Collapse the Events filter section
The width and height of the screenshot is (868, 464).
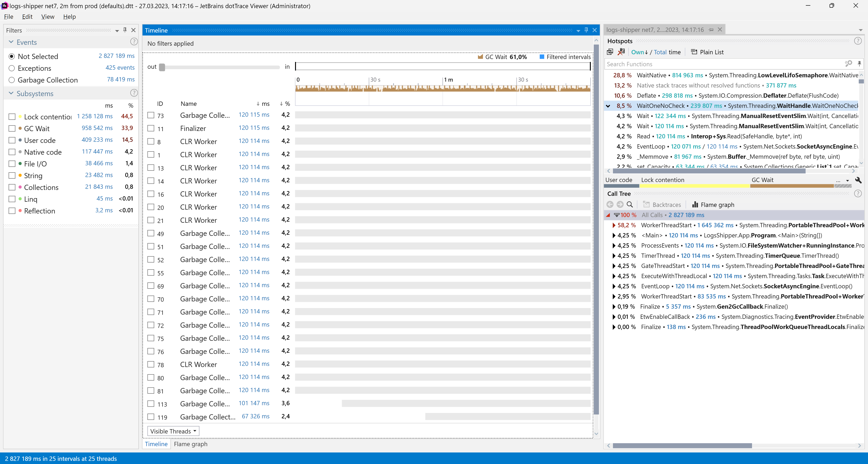pyautogui.click(x=11, y=42)
